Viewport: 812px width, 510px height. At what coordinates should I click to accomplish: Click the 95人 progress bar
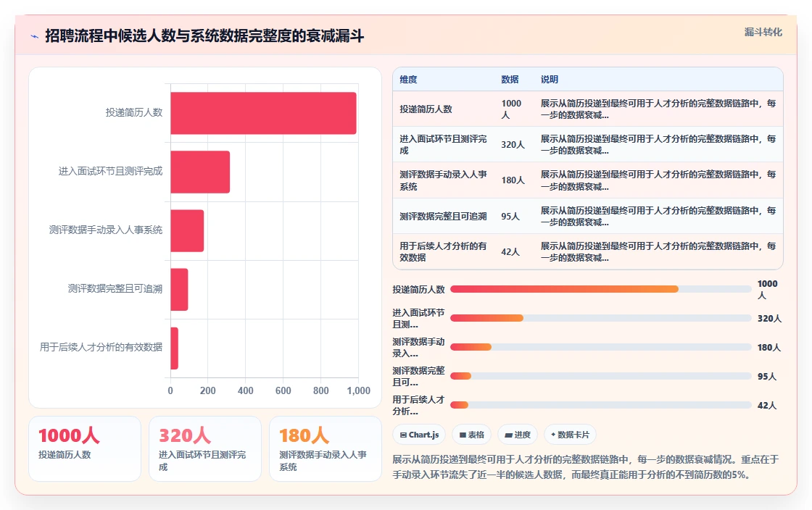point(601,376)
